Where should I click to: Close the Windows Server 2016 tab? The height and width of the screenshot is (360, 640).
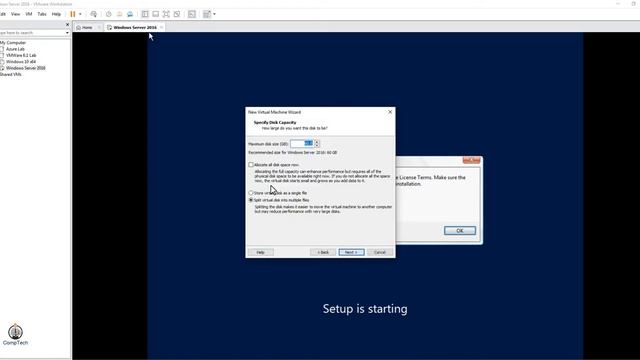(162, 27)
